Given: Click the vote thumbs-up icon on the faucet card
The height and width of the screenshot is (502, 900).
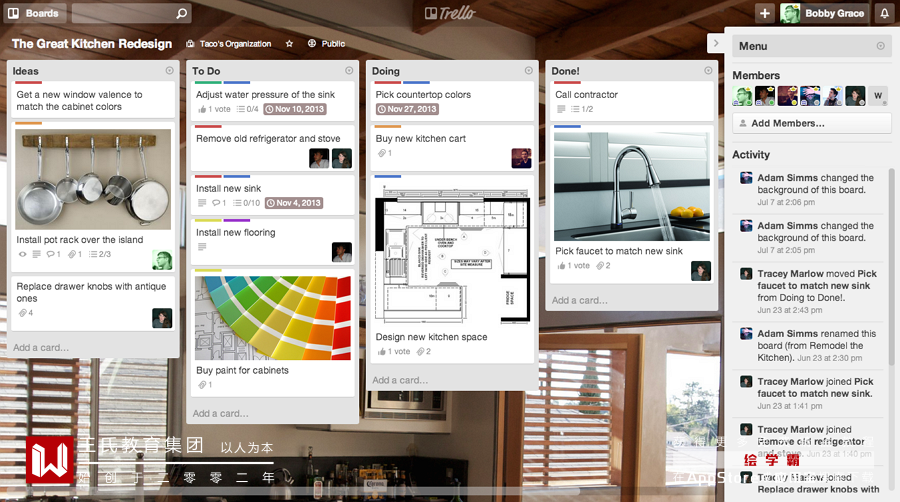Looking at the screenshot, I should [561, 266].
